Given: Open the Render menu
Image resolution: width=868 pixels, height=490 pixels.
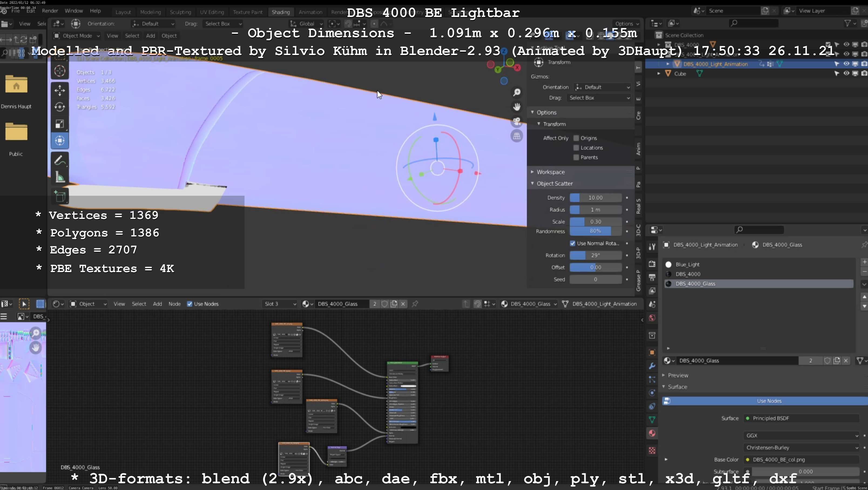Looking at the screenshot, I should click(50, 11).
